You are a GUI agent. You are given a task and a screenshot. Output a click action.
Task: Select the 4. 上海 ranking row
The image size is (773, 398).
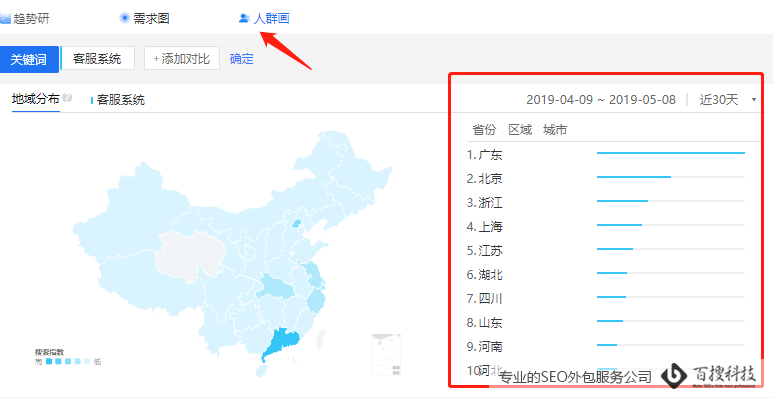(606, 226)
